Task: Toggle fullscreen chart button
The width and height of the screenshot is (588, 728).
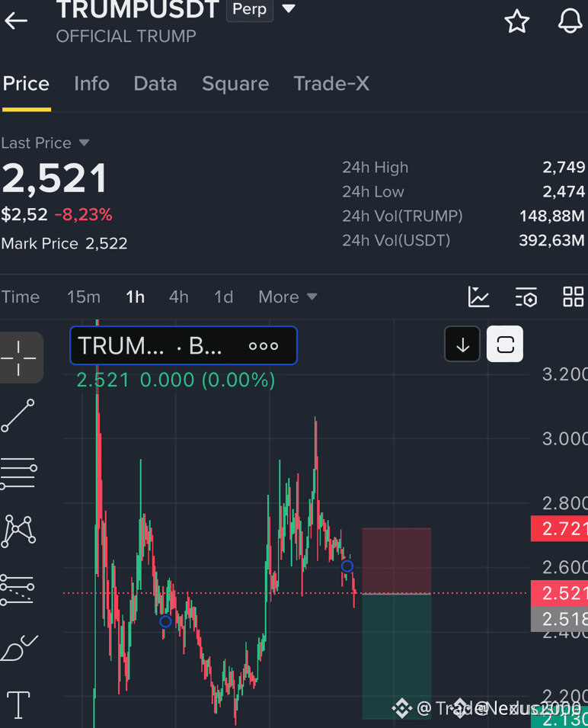Action: click(x=505, y=345)
